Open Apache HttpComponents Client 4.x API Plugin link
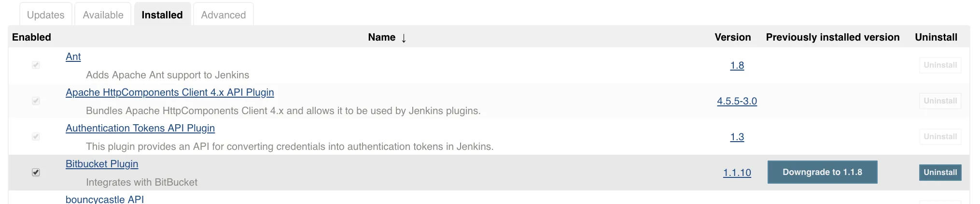The width and height of the screenshot is (980, 204). (169, 92)
